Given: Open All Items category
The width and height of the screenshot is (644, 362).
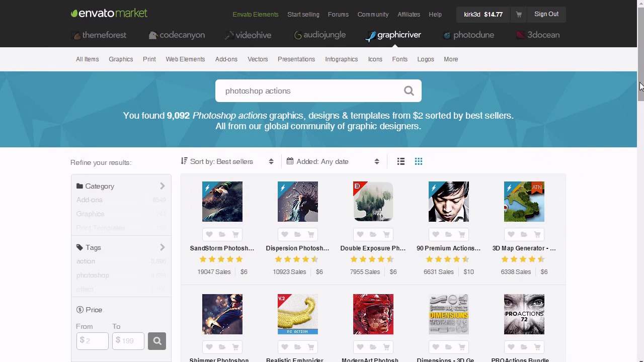Looking at the screenshot, I should (x=88, y=59).
